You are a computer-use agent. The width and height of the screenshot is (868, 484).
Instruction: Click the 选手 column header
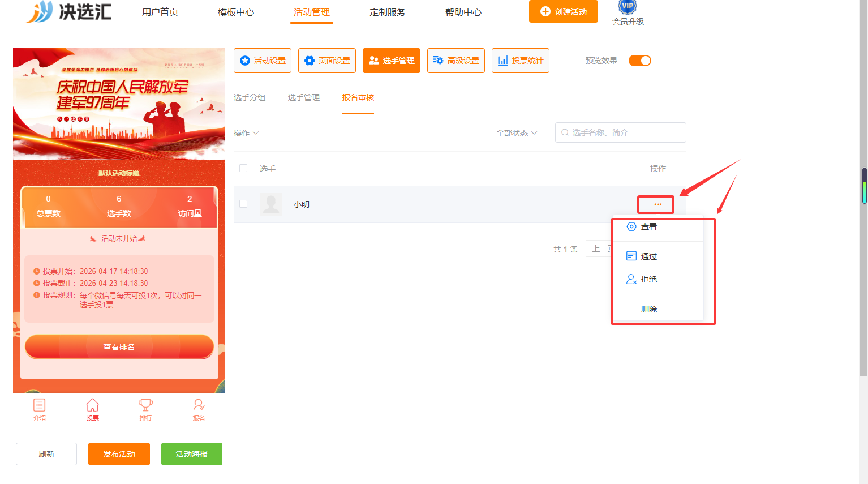[x=268, y=169]
